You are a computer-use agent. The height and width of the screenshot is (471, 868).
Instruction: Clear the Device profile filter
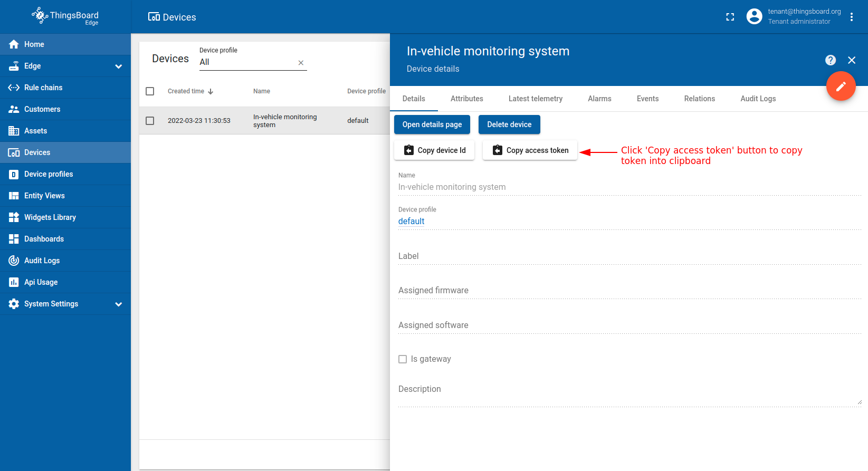(301, 62)
